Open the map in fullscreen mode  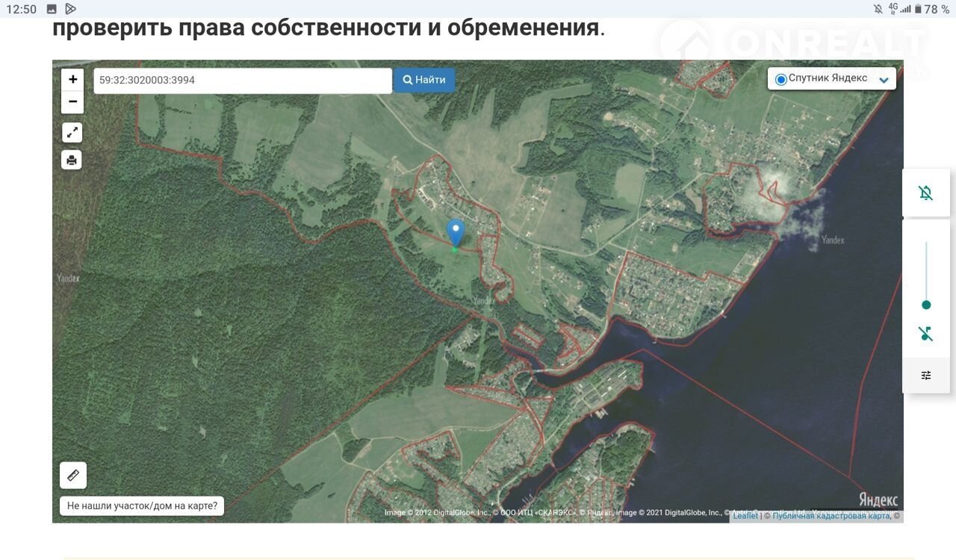click(x=72, y=133)
